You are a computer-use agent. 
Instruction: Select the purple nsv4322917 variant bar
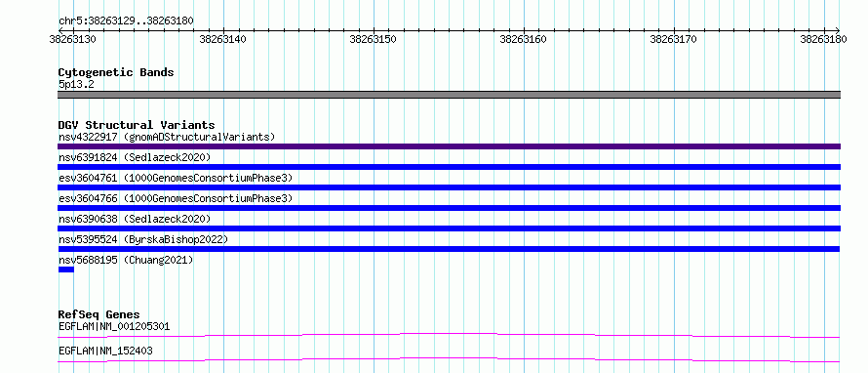(x=449, y=146)
